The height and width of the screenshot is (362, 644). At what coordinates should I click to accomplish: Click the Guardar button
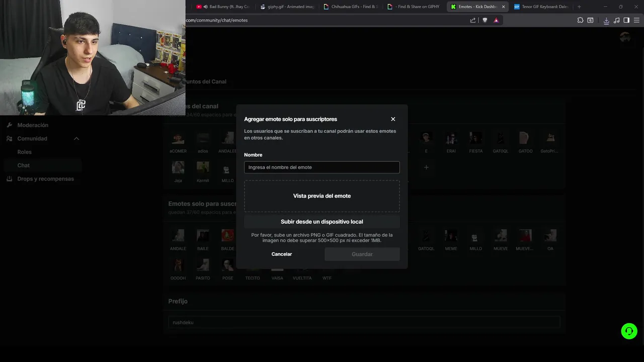pyautogui.click(x=362, y=254)
